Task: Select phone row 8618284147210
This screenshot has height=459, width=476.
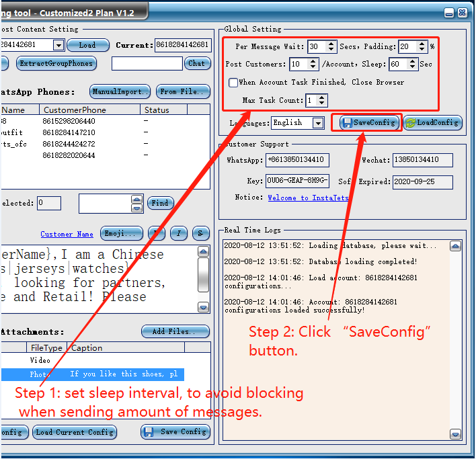Action: point(105,132)
